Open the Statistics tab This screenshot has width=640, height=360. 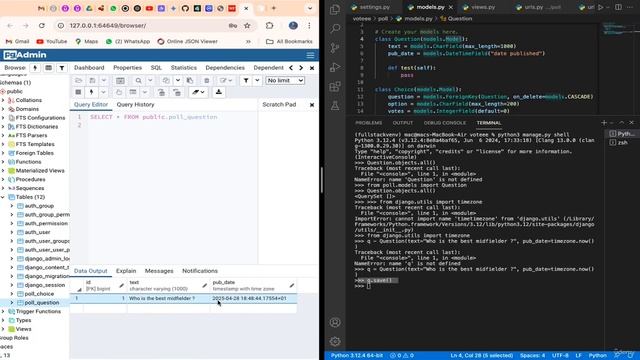(x=183, y=68)
